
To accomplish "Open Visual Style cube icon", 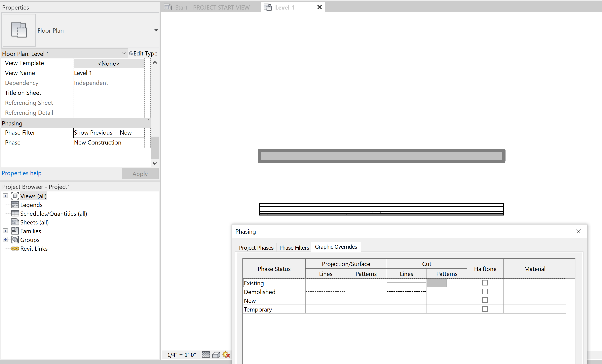I will click(216, 355).
